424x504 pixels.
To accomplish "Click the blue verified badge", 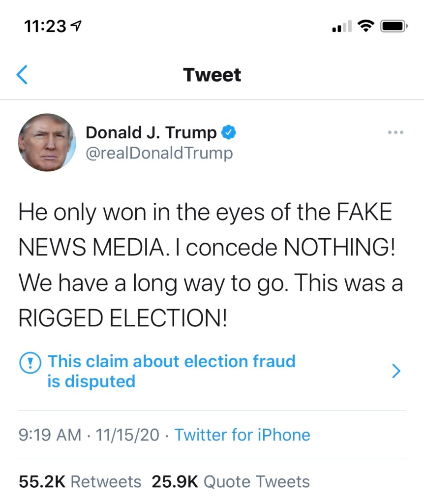I will coord(229,132).
